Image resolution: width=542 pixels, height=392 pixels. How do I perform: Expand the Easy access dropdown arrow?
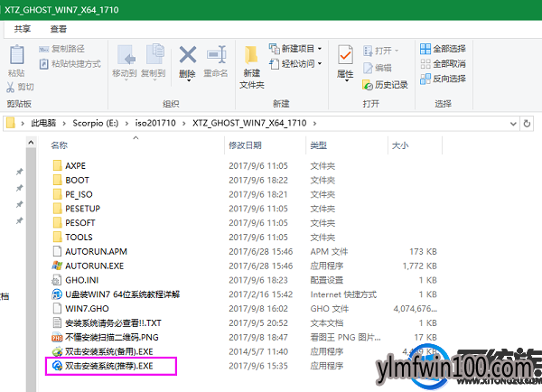pyautogui.click(x=320, y=63)
